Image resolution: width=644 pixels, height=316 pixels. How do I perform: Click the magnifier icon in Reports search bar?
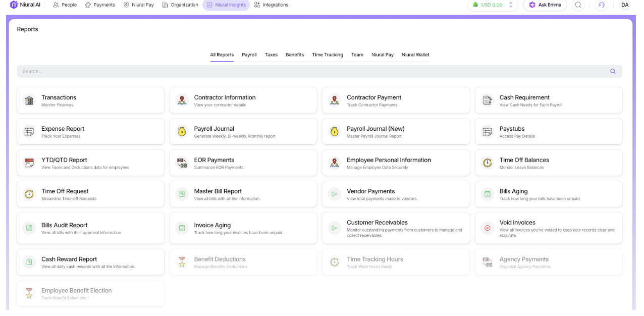click(x=613, y=71)
